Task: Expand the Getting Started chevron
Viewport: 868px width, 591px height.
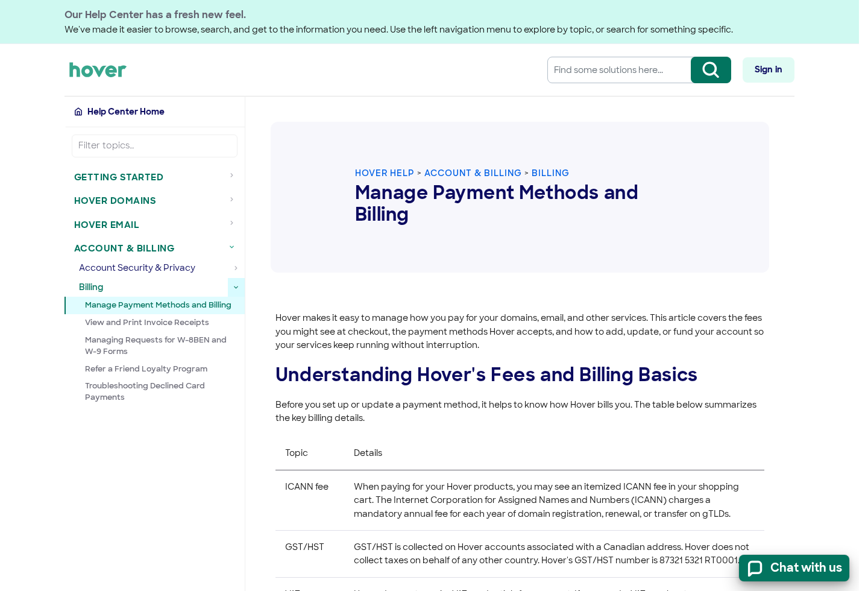Action: point(231,175)
